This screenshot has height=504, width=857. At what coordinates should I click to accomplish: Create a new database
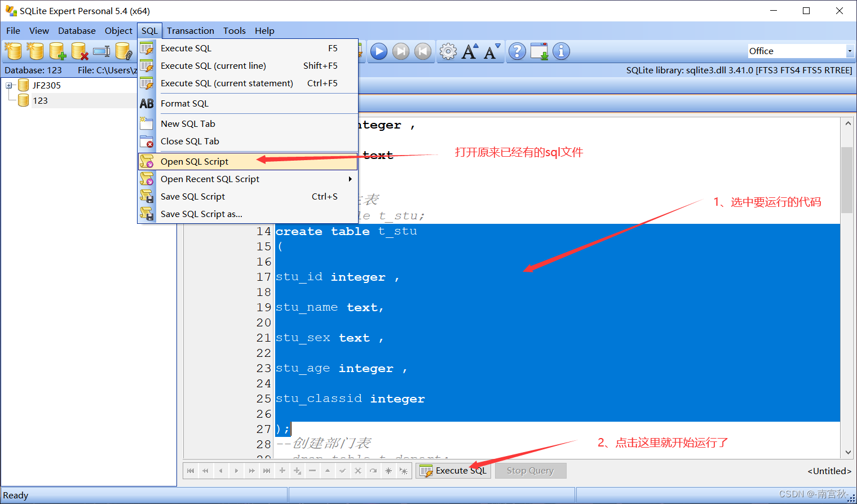tap(13, 51)
